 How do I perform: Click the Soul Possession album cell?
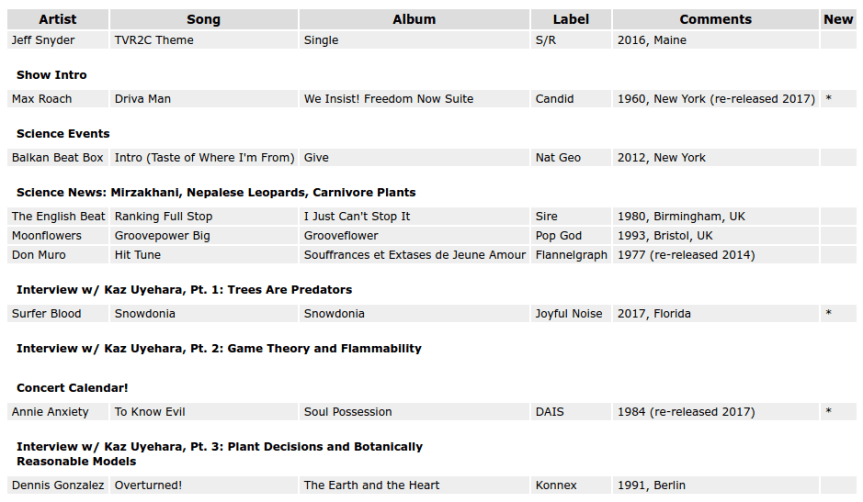347,411
